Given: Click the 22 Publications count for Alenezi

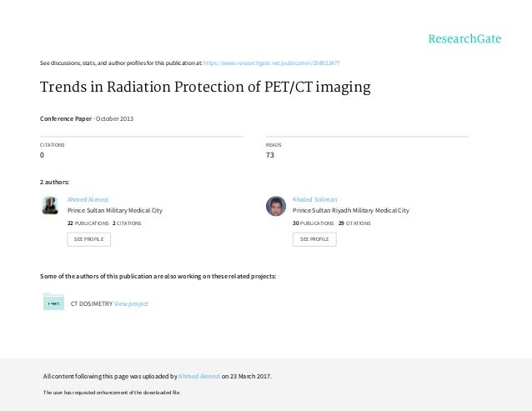Looking at the screenshot, I should [x=88, y=223].
